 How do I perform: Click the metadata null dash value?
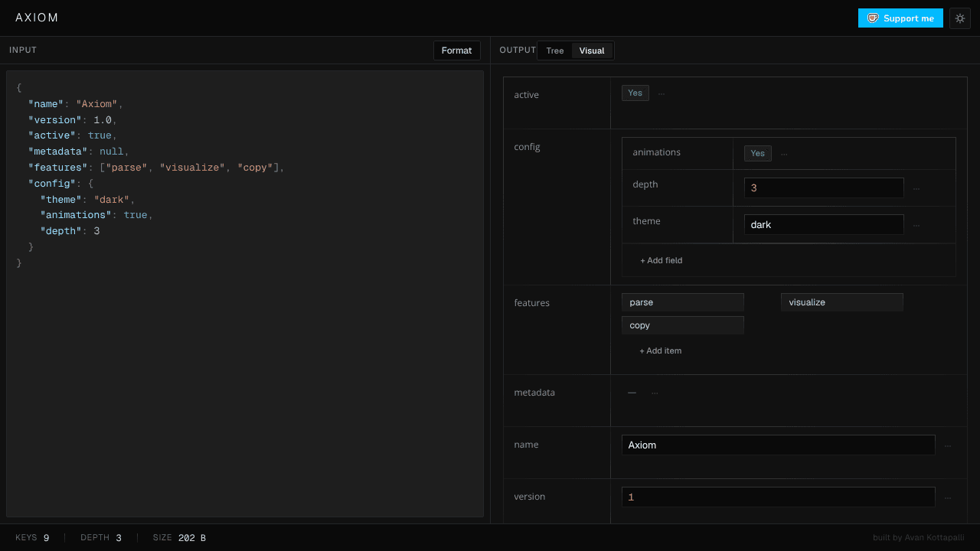tap(632, 393)
